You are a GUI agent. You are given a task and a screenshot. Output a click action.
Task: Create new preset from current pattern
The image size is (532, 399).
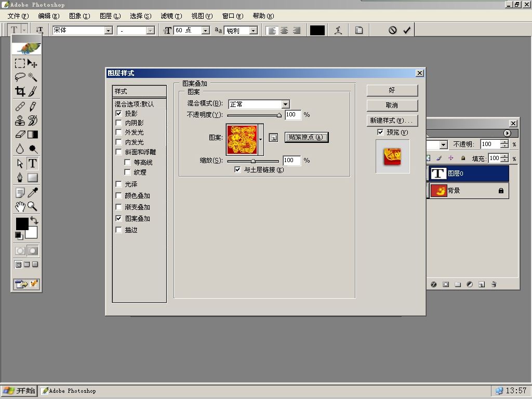click(273, 137)
